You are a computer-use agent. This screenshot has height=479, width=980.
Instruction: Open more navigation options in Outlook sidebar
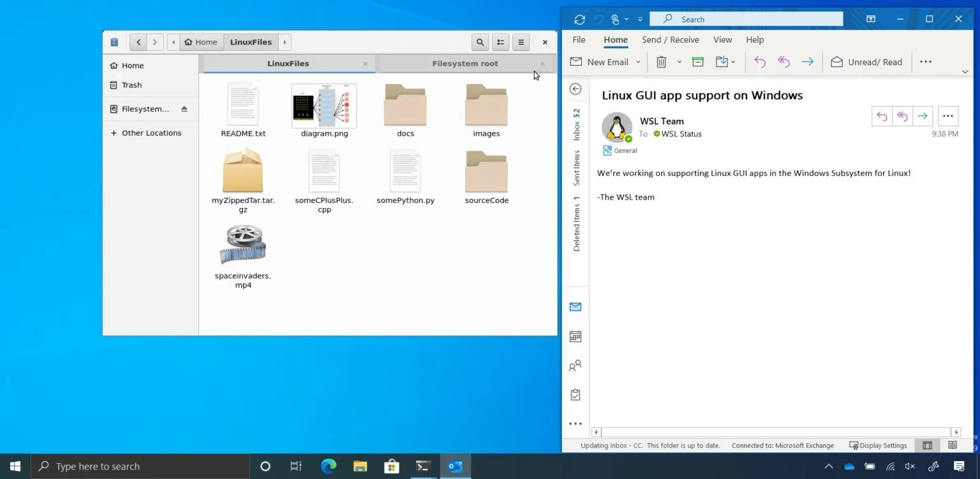pyautogui.click(x=575, y=424)
